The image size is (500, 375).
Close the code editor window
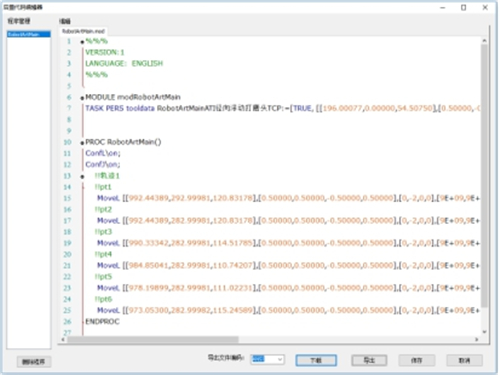tap(485, 7)
